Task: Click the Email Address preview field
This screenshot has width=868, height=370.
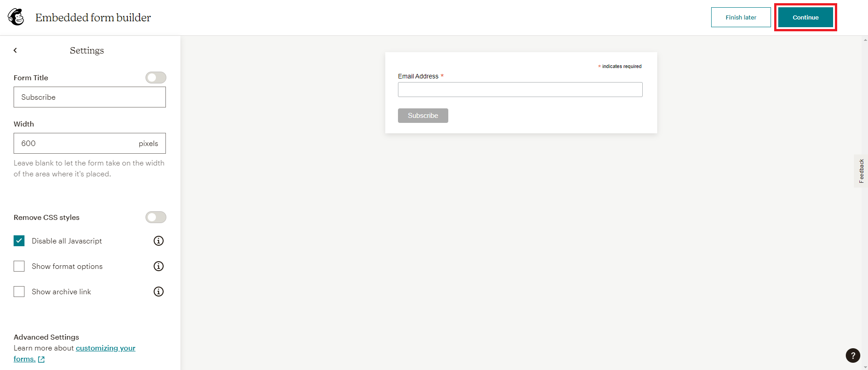Action: [x=520, y=89]
